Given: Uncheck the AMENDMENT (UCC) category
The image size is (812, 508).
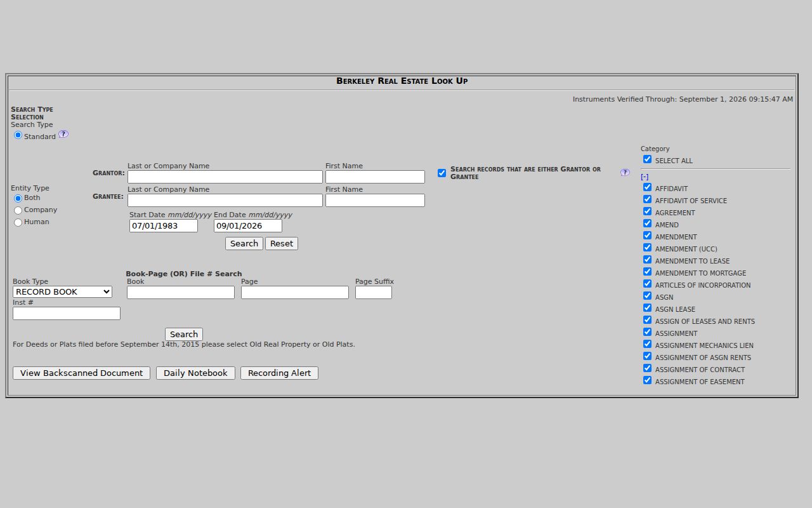Looking at the screenshot, I should pos(647,248).
